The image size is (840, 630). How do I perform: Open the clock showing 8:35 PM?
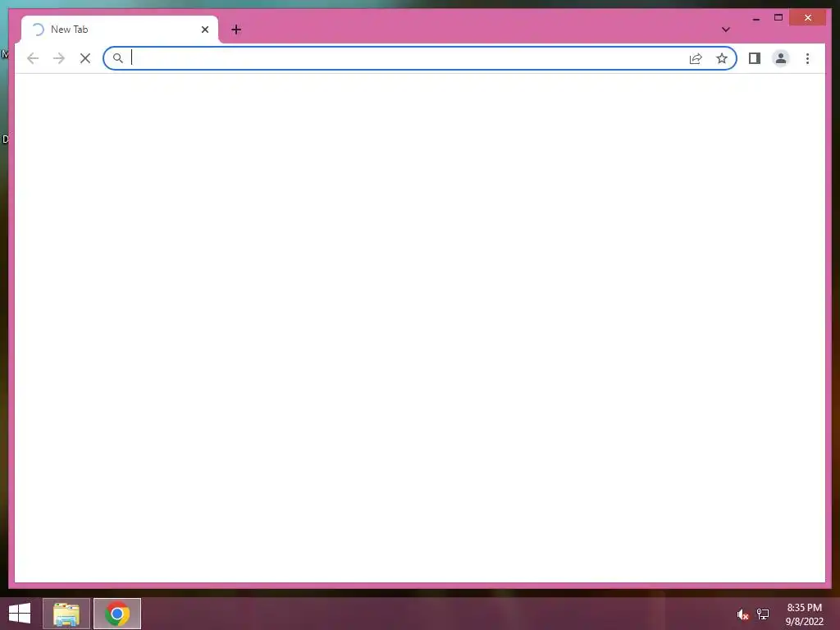pos(804,614)
